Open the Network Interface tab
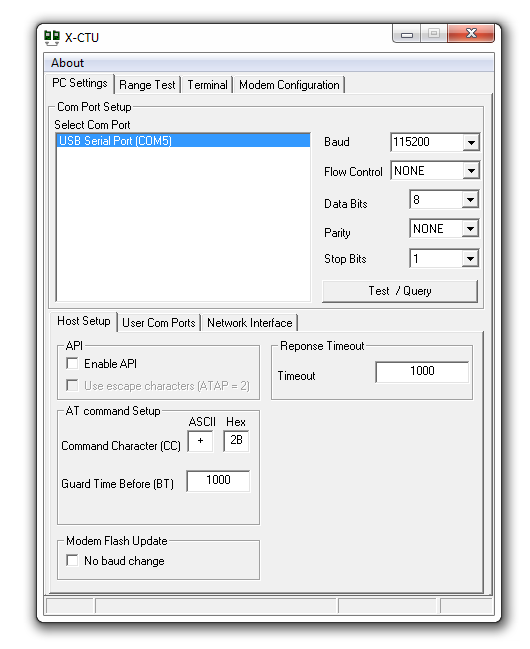The image size is (530, 649). tap(250, 323)
